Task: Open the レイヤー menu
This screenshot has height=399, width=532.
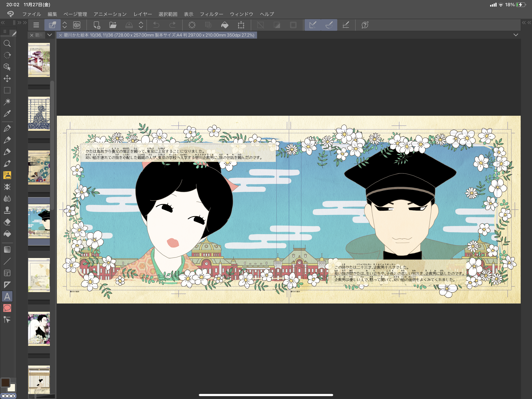Action: tap(143, 14)
